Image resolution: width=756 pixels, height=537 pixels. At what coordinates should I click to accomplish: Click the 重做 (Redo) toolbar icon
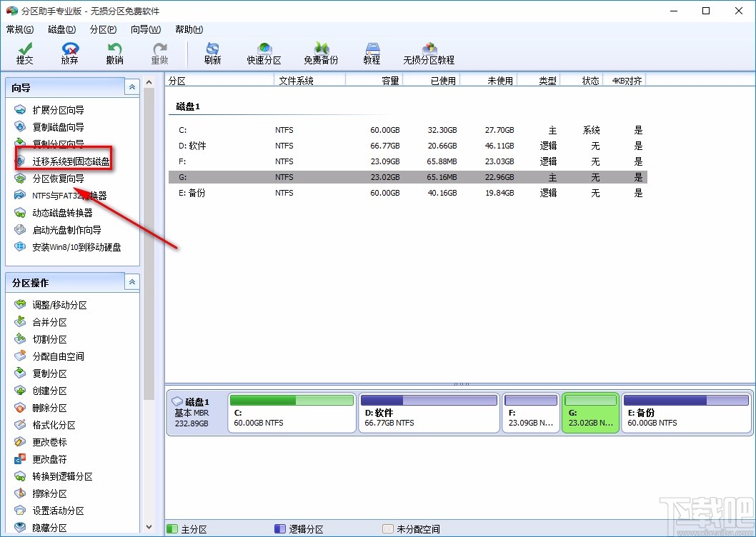(159, 54)
